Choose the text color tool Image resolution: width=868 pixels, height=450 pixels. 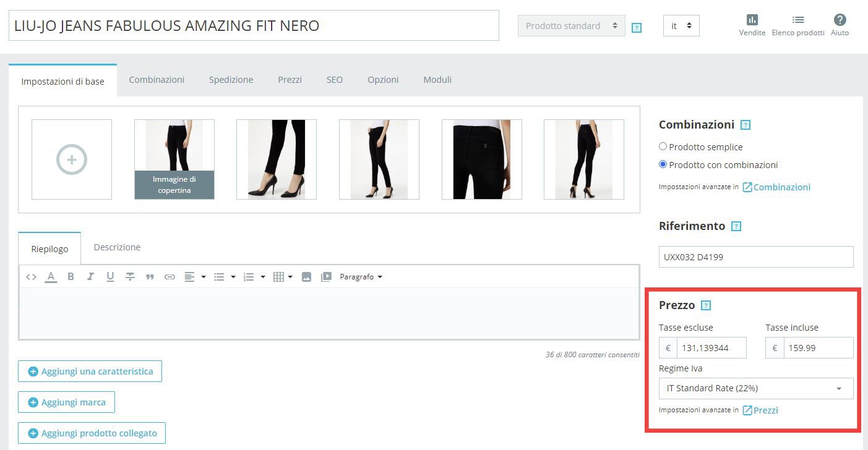pyautogui.click(x=51, y=277)
